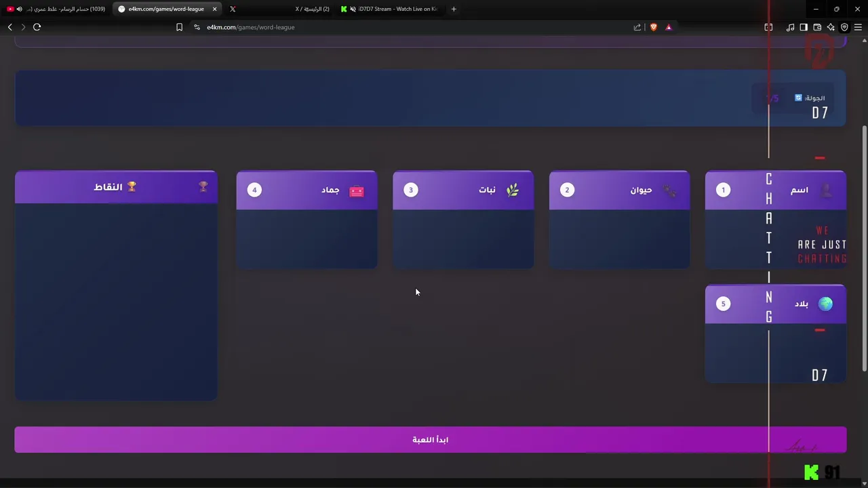
Task: Click the number 2 badge on حيوان card
Action: (x=567, y=190)
